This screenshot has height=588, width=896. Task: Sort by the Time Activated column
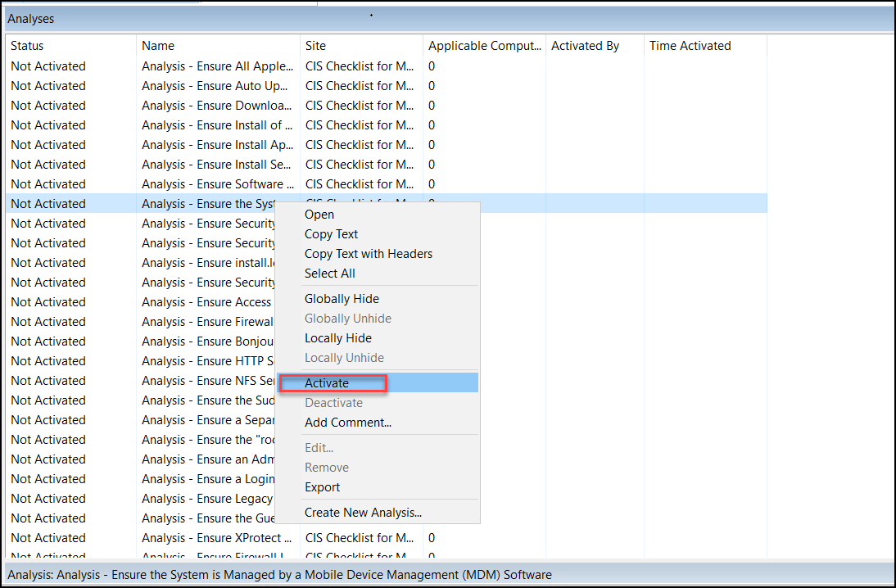click(688, 45)
